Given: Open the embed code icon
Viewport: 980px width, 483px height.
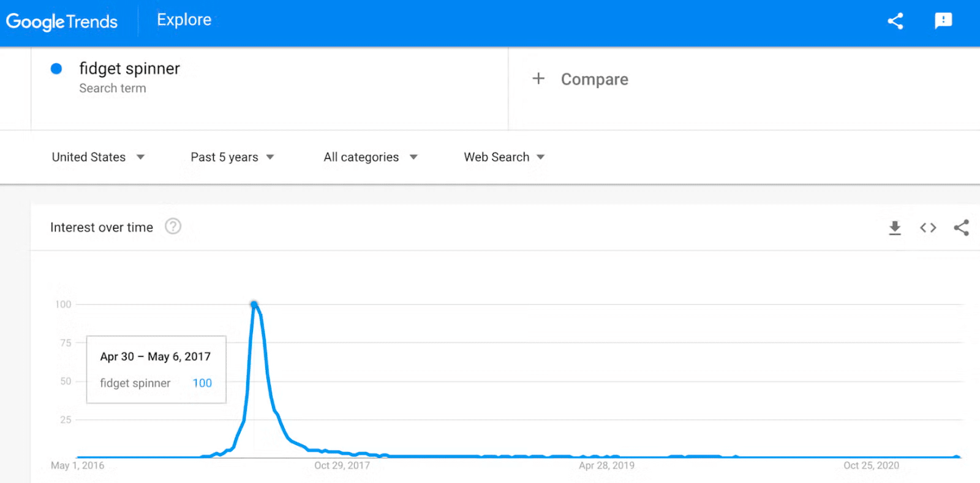Looking at the screenshot, I should pos(928,228).
